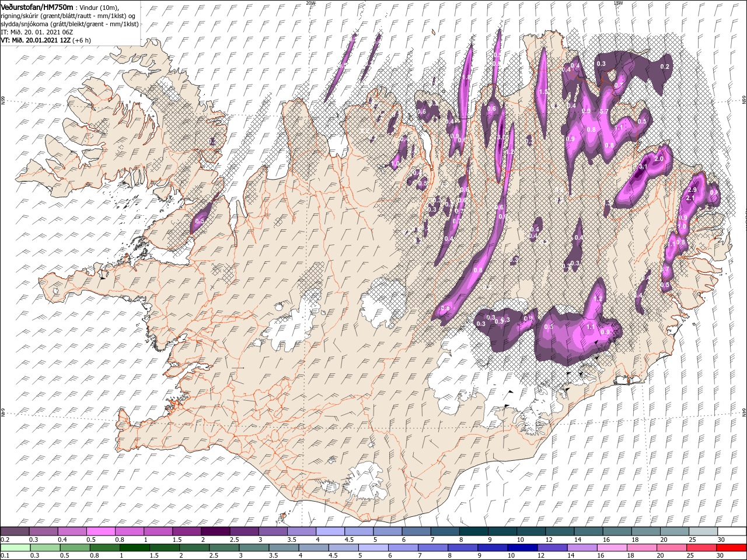Click the red 30 swatch in rain scale
The width and height of the screenshot is (747, 560).
pos(732,548)
